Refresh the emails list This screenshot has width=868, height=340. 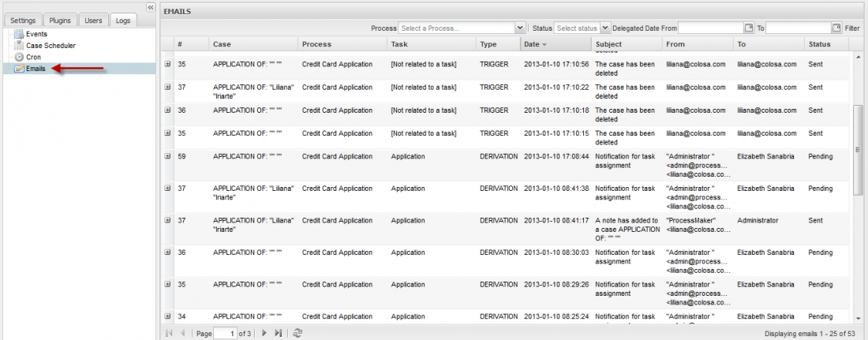click(x=297, y=334)
